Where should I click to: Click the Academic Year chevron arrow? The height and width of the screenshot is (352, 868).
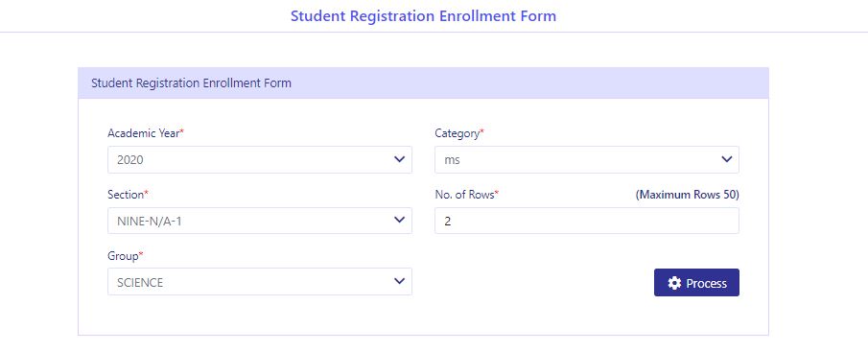[x=399, y=159]
